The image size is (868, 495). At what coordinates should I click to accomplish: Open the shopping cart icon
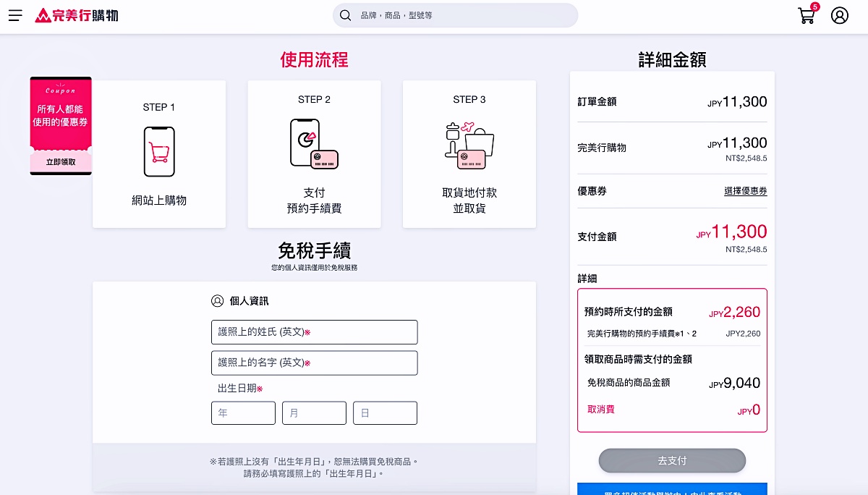pos(806,16)
